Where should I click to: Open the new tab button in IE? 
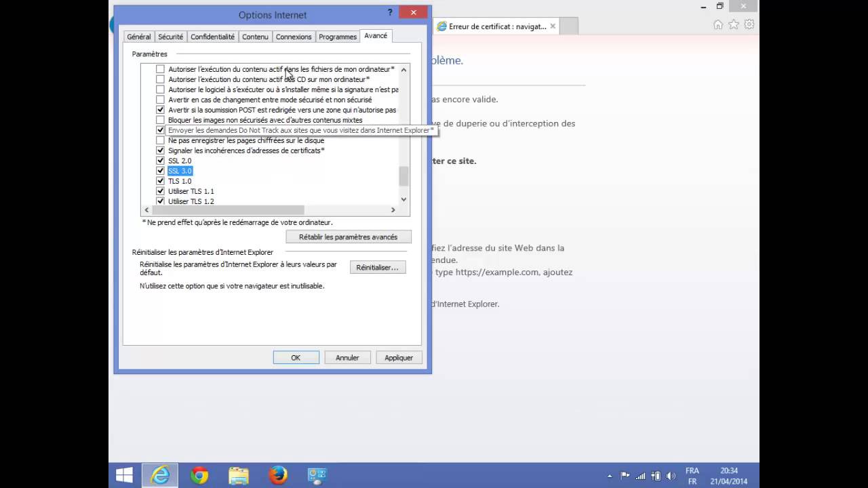(569, 26)
